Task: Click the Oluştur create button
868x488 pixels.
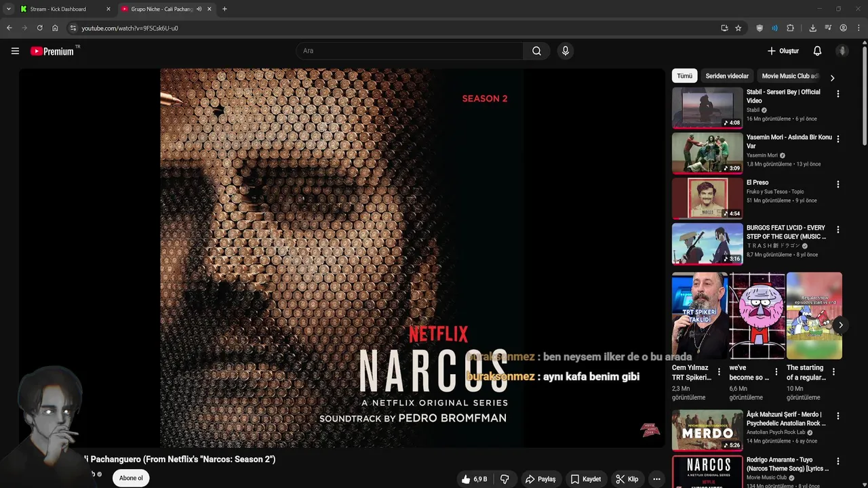Action: click(x=783, y=51)
